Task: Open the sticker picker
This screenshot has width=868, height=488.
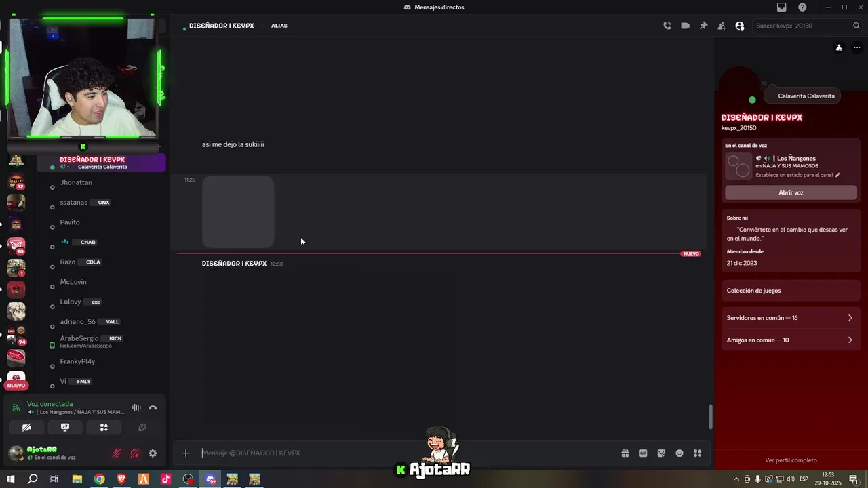Action: click(661, 453)
